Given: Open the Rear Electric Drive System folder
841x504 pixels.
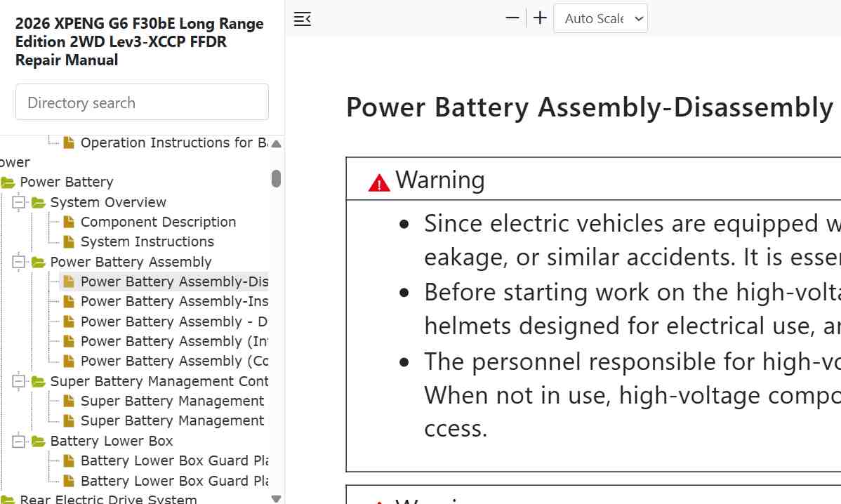Looking at the screenshot, I should (x=108, y=498).
